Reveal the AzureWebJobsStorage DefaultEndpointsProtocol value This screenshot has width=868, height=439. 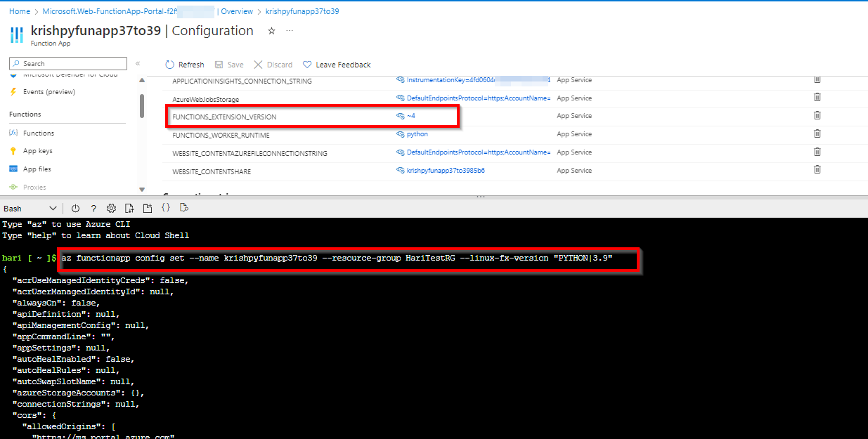pyautogui.click(x=474, y=98)
